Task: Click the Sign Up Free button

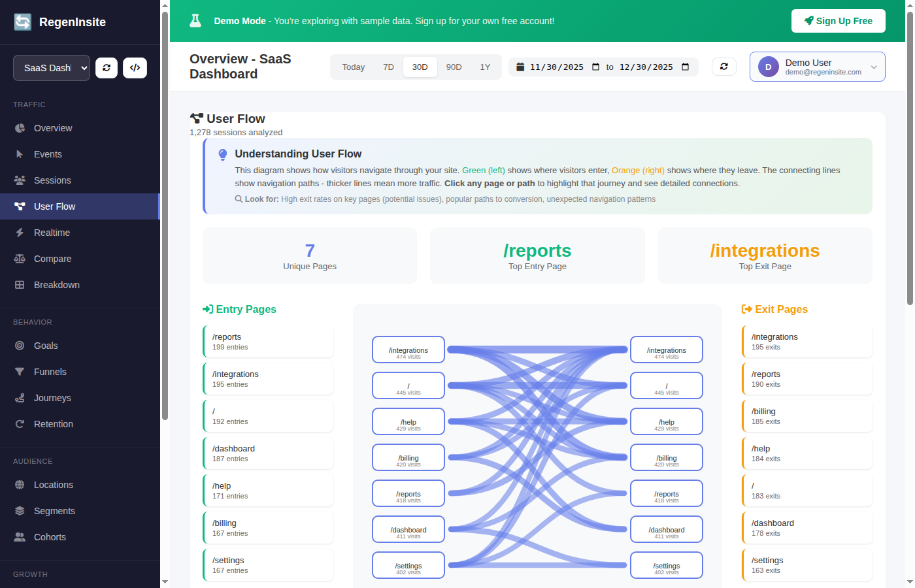Action: 839,21
